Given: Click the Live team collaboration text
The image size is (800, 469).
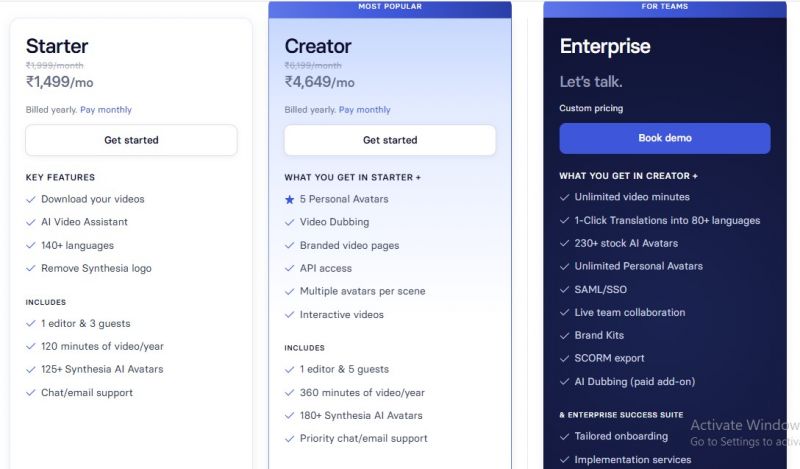Looking at the screenshot, I should click(630, 312).
